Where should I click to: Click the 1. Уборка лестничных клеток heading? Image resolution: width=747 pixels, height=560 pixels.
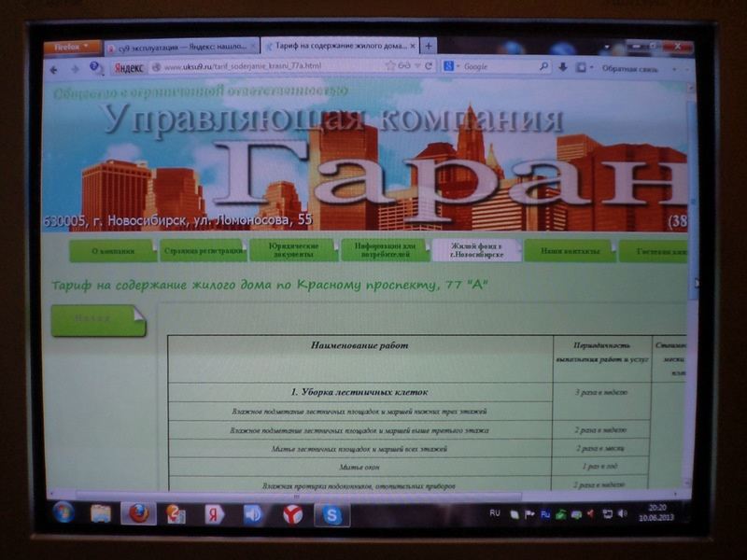click(x=359, y=392)
